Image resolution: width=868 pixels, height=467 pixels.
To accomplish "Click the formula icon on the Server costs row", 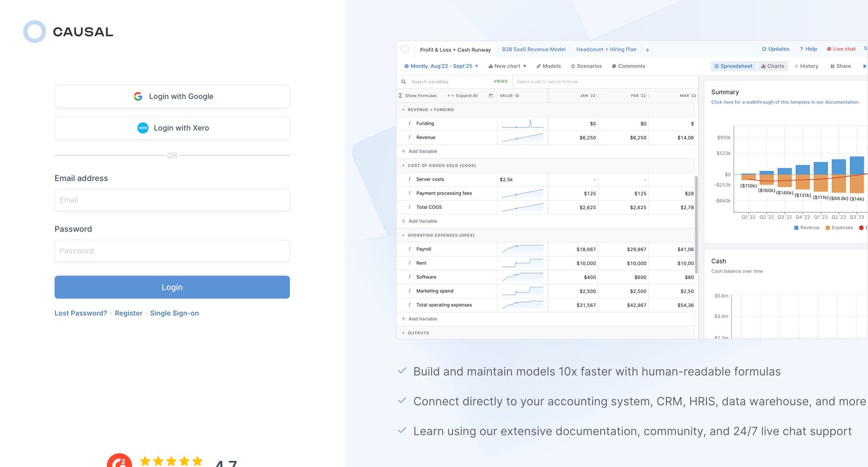I will 409,180.
